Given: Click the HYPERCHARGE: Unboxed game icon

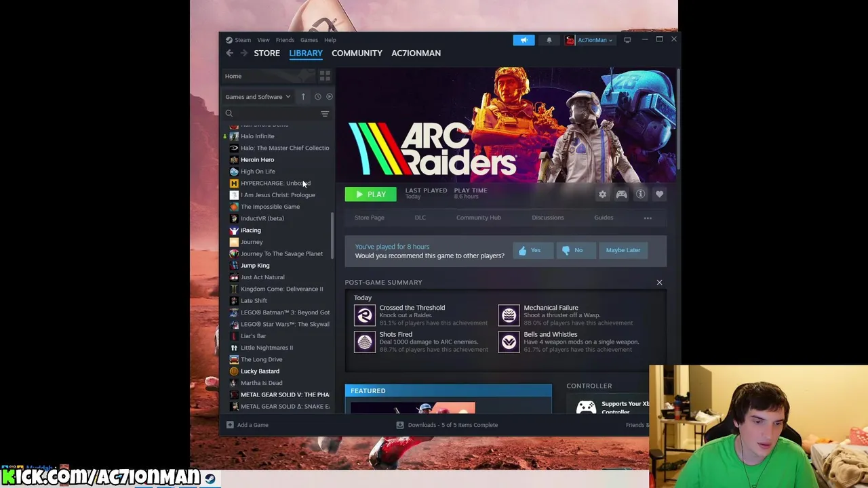Looking at the screenshot, I should (234, 183).
